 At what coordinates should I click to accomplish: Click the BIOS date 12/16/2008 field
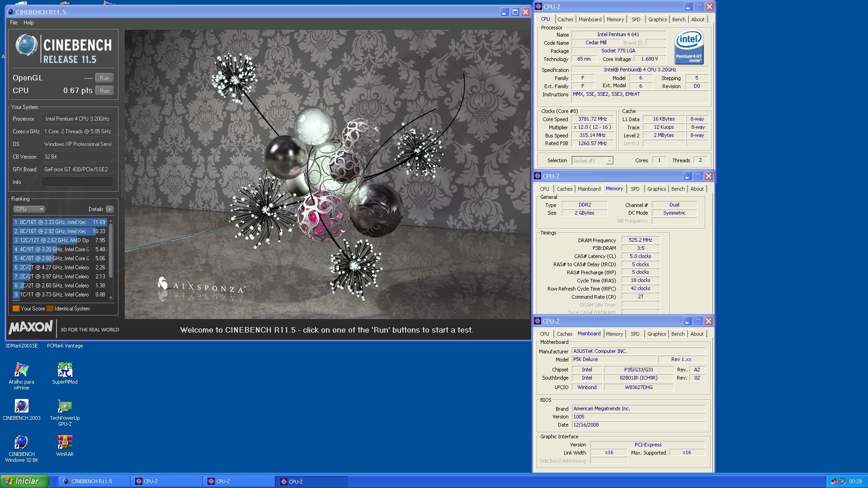click(x=638, y=425)
